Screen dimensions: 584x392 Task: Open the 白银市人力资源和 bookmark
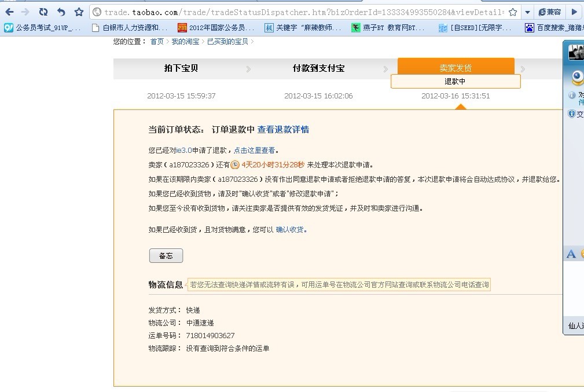pos(130,28)
